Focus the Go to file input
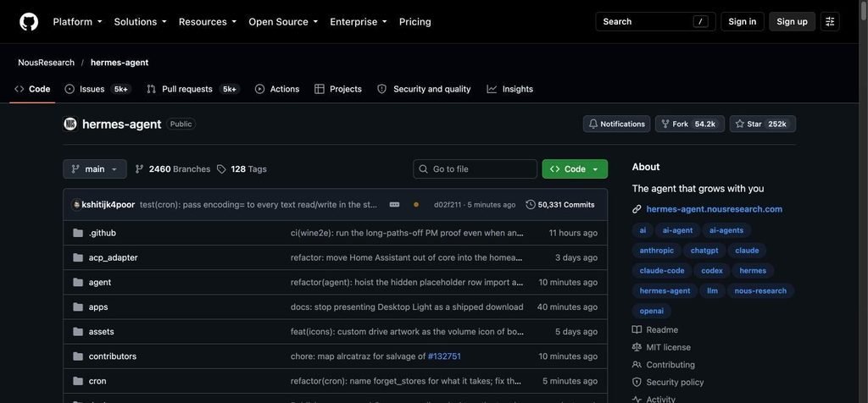Viewport: 868px width, 403px height. point(475,169)
